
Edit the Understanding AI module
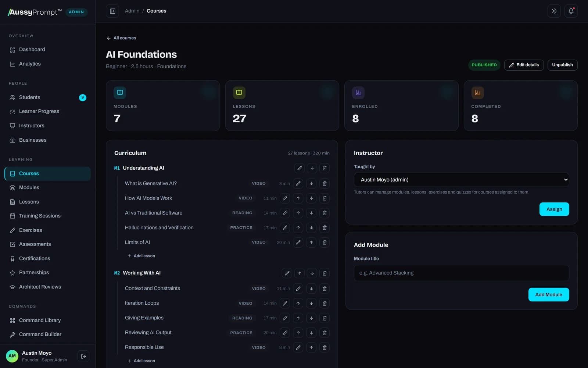coord(300,168)
